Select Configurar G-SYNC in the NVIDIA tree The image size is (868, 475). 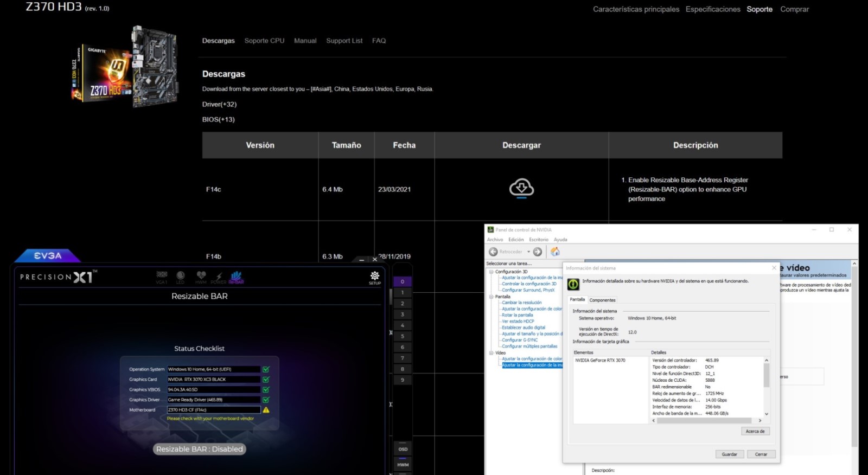520,340
